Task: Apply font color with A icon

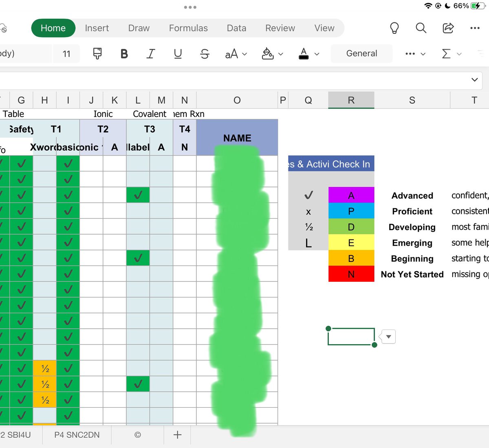Action: click(x=304, y=53)
